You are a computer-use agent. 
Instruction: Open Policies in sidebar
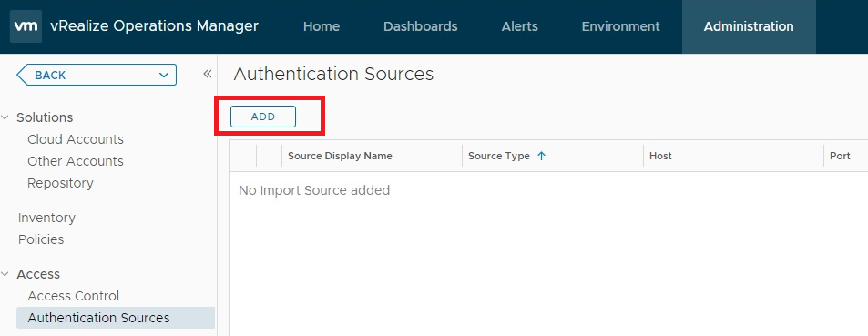click(41, 239)
